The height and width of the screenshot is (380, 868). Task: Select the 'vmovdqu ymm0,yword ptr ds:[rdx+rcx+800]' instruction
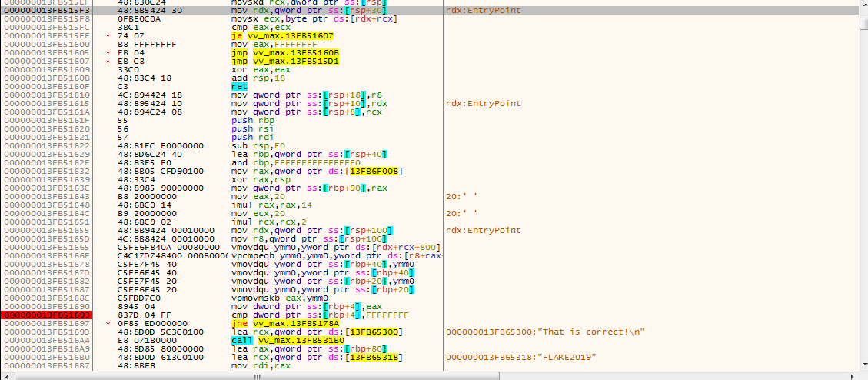click(336, 247)
